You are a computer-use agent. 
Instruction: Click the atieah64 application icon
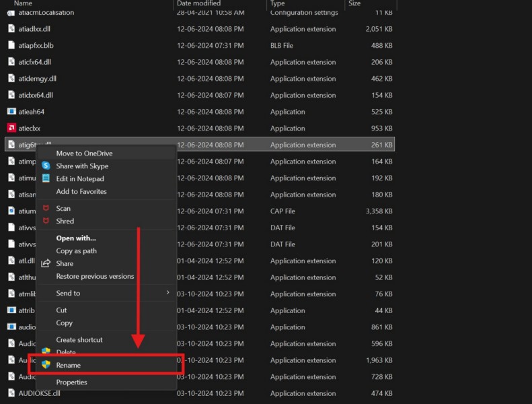click(x=11, y=112)
